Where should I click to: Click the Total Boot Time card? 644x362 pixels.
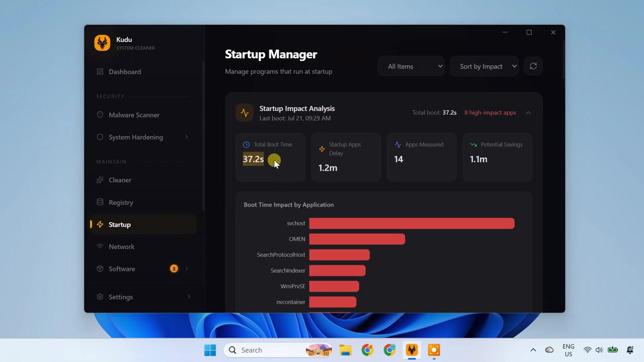coord(271,157)
